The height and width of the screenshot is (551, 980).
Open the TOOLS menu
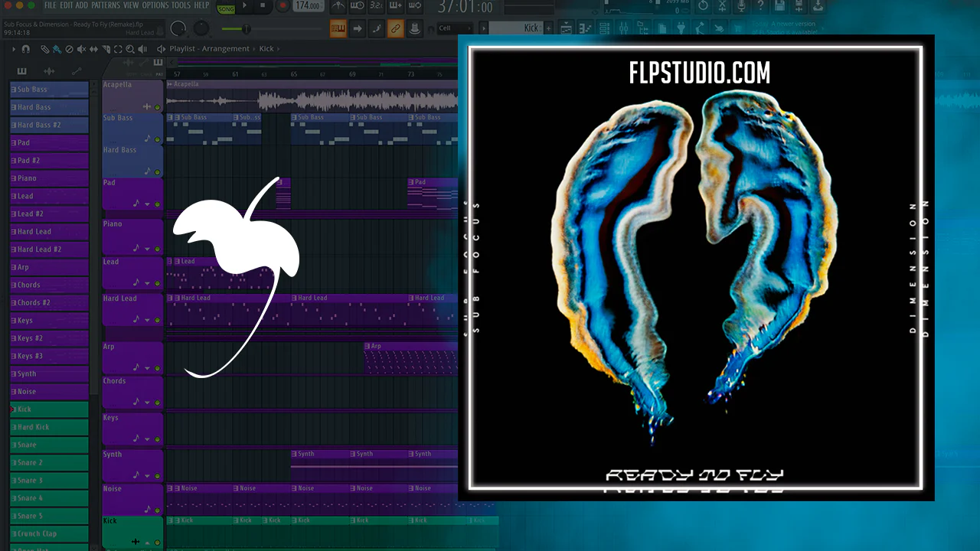[181, 5]
